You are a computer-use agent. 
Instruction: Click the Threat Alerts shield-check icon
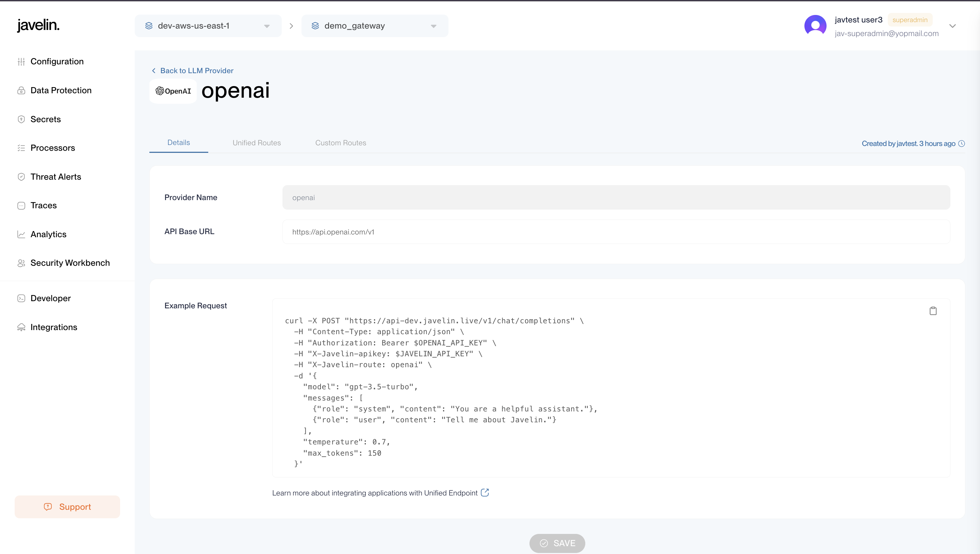point(21,177)
